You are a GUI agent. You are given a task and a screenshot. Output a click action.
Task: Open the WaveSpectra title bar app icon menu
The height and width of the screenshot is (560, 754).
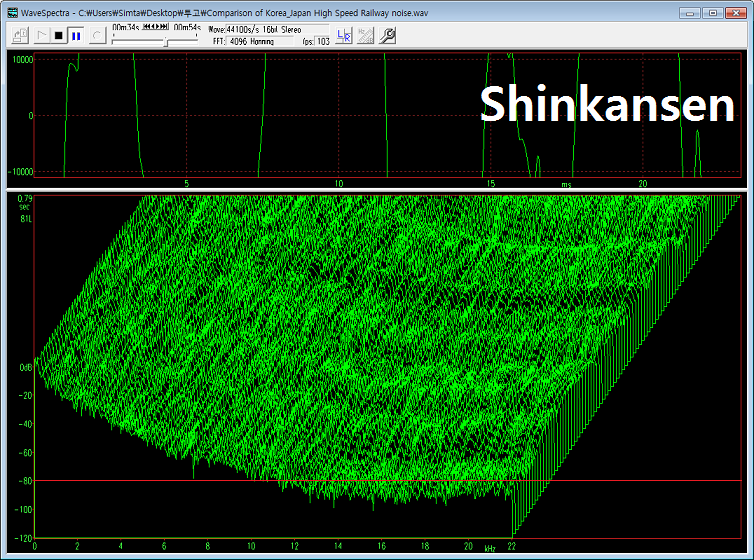point(10,11)
